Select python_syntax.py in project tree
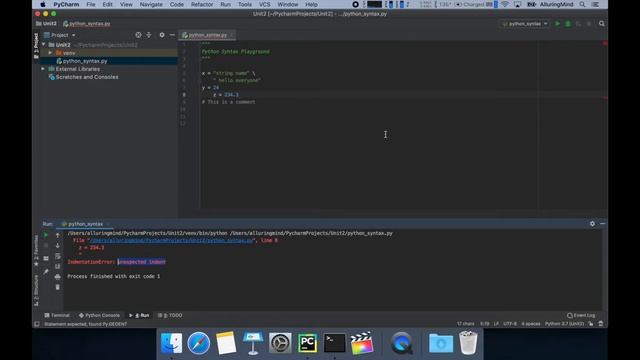 click(x=85, y=61)
